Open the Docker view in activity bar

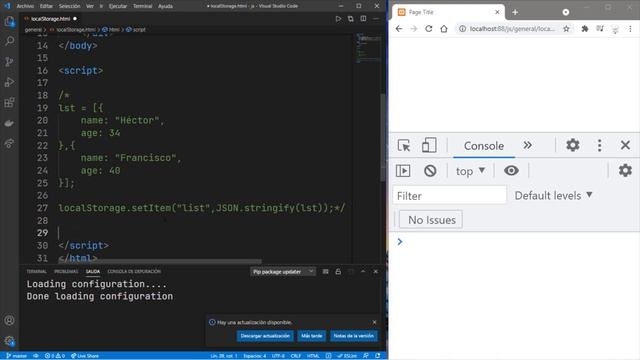click(x=9, y=123)
